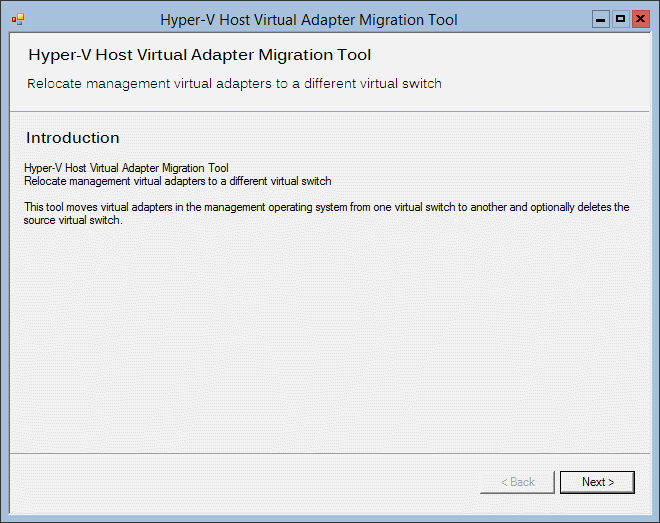Click the paragraph starting 'This tool moves'
Image resolution: width=660 pixels, height=523 pixels.
click(x=326, y=213)
